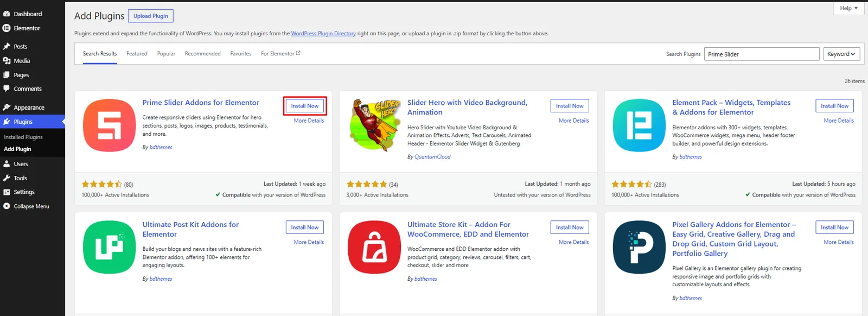Open More Details for Ultimate Store Kit
This screenshot has height=316, width=868.
pos(573,242)
